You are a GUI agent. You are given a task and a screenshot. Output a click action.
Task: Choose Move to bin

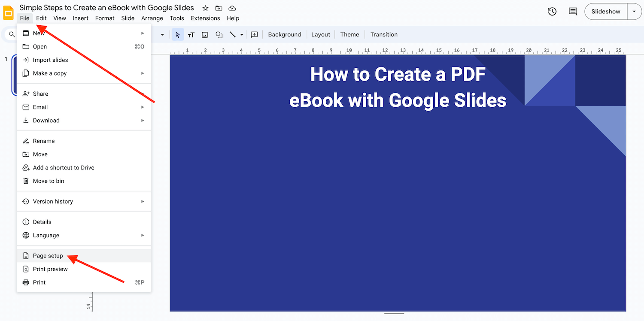[x=84, y=181]
